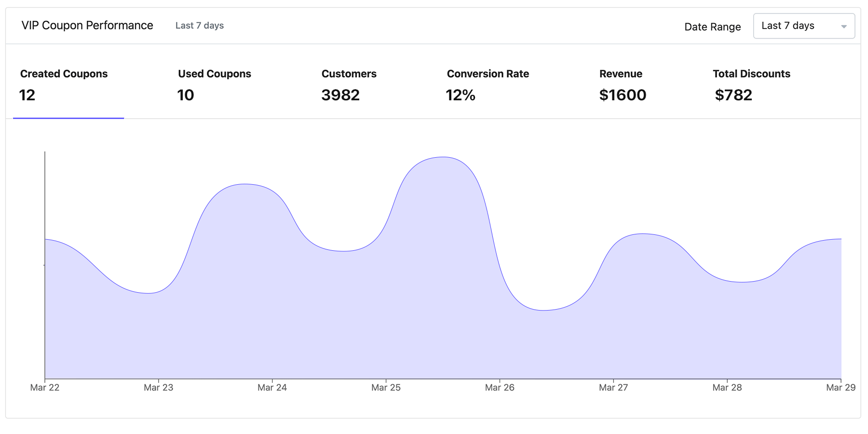Switch to the Used Coupons tab
Image resolution: width=868 pixels, height=434 pixels.
[x=215, y=85]
